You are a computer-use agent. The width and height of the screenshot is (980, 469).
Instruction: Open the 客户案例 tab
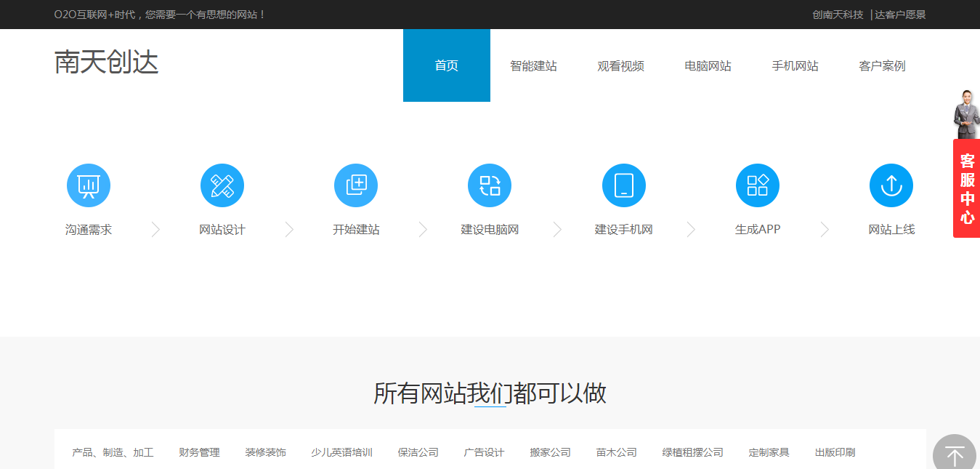(881, 65)
